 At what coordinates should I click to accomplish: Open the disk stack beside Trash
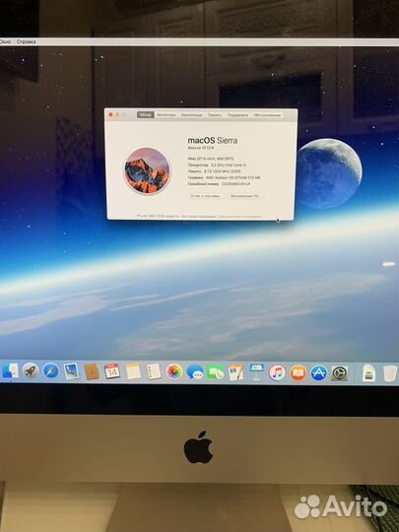(x=368, y=373)
